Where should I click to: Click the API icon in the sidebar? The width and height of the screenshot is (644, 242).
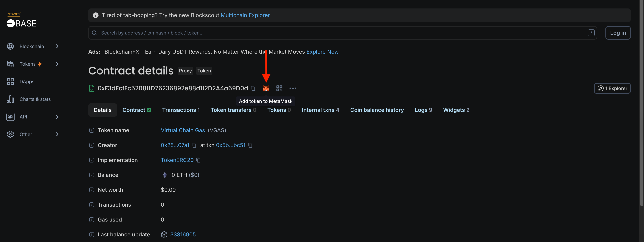pyautogui.click(x=10, y=117)
